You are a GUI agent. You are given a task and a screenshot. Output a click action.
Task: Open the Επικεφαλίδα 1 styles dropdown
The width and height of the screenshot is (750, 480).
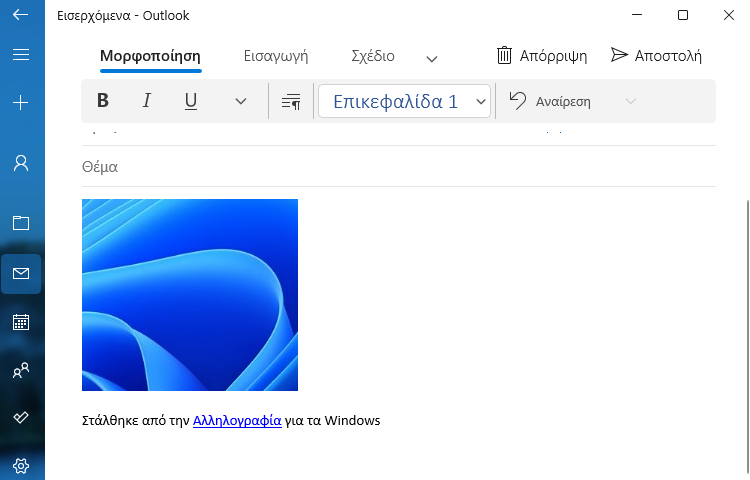(404, 101)
